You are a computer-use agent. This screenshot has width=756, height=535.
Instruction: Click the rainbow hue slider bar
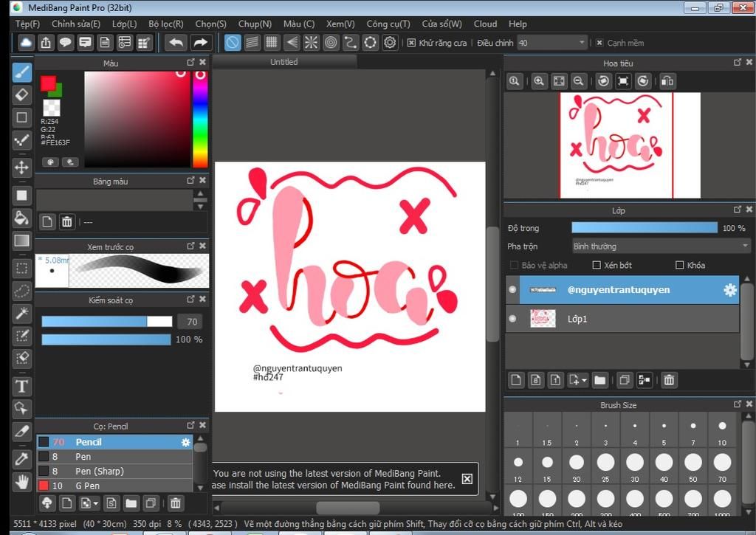201,120
